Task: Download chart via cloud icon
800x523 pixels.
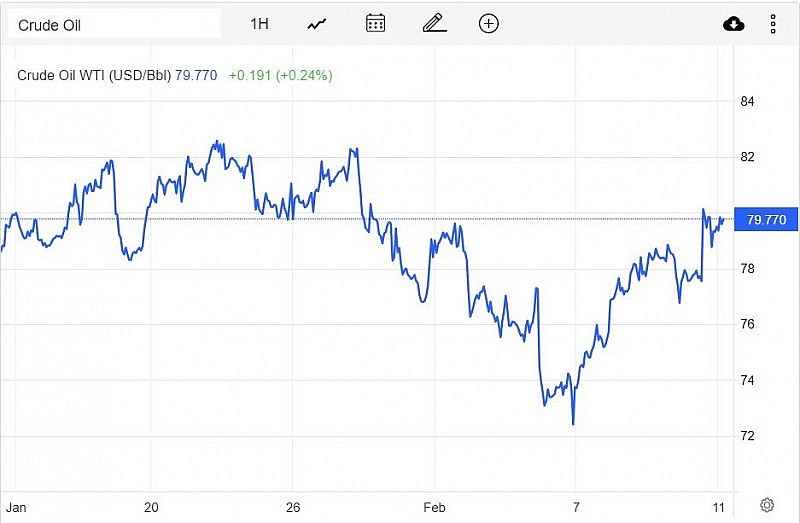Action: pyautogui.click(x=734, y=24)
